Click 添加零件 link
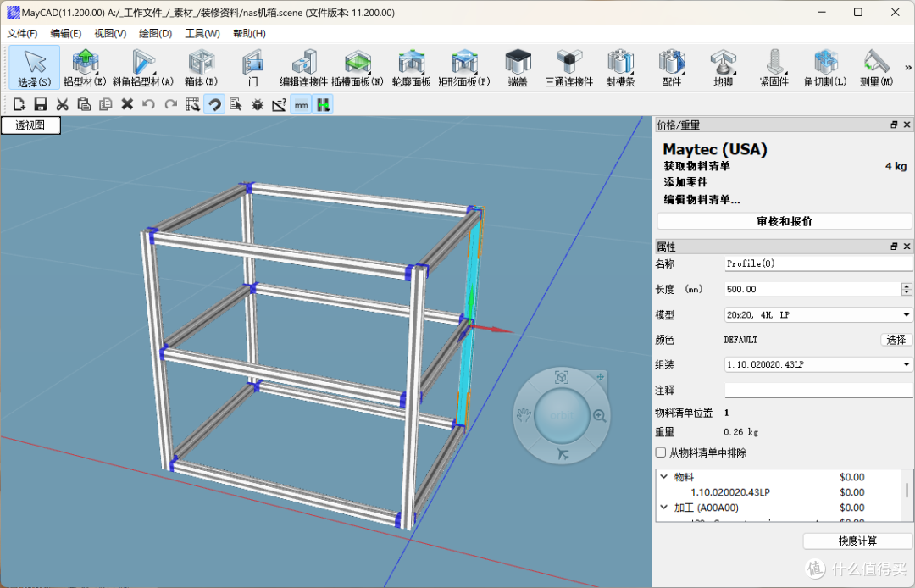This screenshot has width=915, height=588. tap(685, 182)
